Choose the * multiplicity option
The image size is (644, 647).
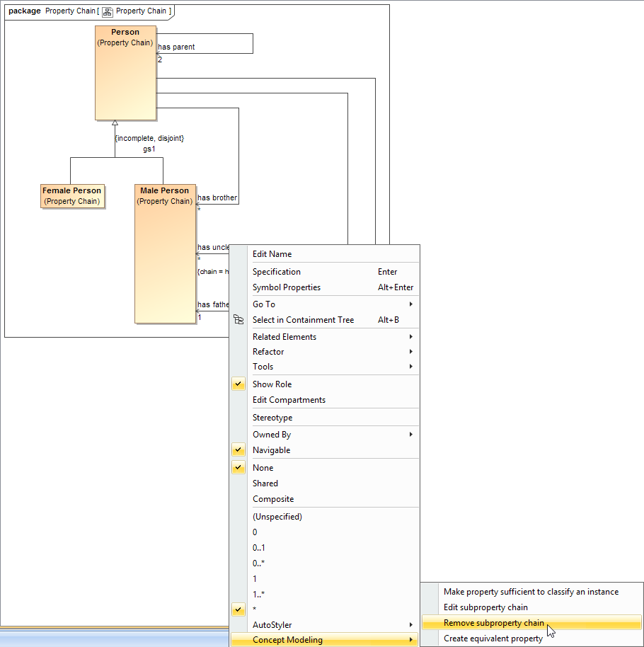point(255,609)
